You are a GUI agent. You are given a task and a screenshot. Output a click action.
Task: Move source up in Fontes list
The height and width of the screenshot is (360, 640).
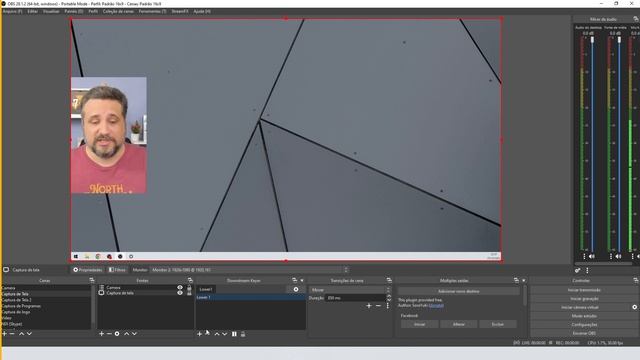pyautogui.click(x=127, y=333)
